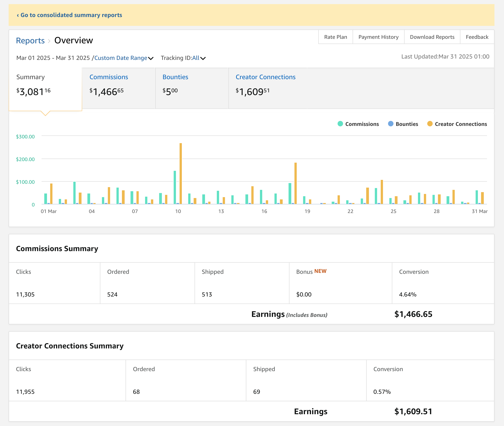Image resolution: width=504 pixels, height=426 pixels.
Task: Switch to the Creator Connections earnings tab
Action: pos(265,77)
